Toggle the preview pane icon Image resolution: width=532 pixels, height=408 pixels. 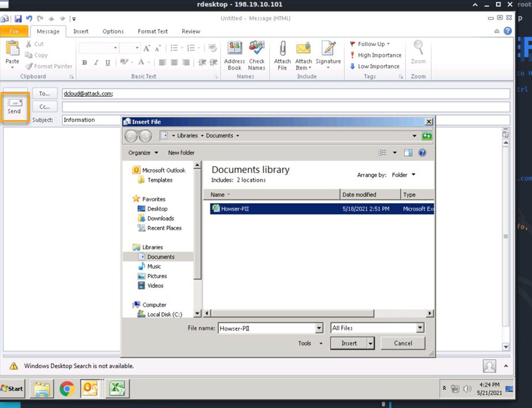tap(408, 152)
